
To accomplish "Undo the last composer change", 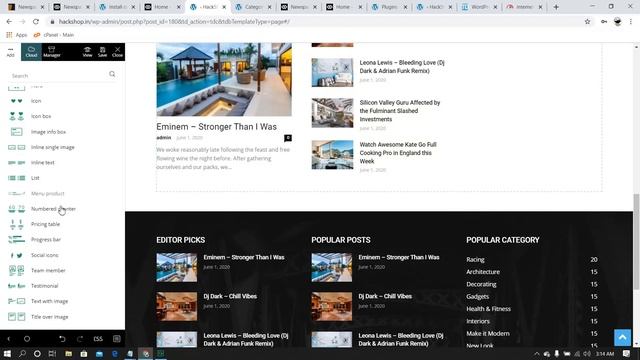I will click(x=62, y=339).
